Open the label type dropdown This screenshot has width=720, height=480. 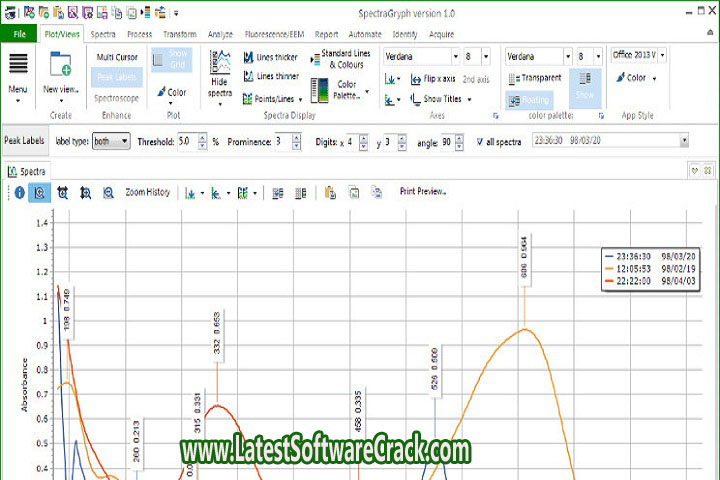(111, 142)
